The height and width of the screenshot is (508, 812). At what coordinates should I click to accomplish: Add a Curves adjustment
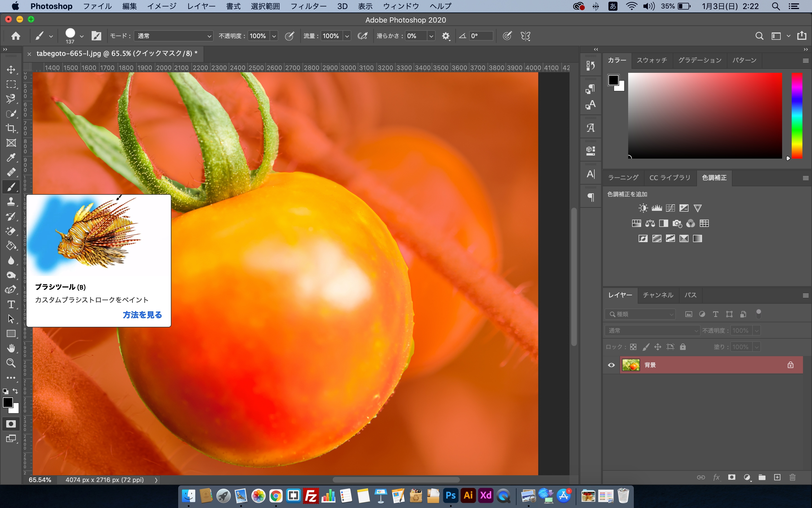[670, 208]
